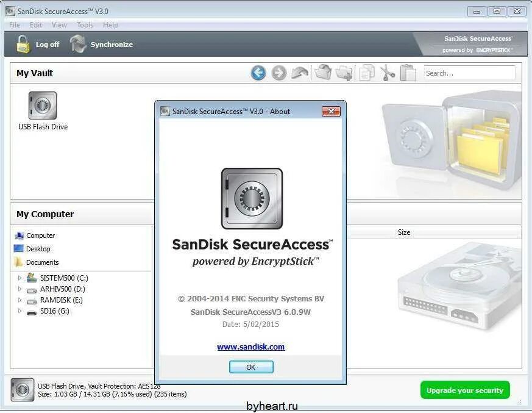The image size is (532, 413).
Task: Visit the www.sandisk.com link
Action: click(x=251, y=347)
